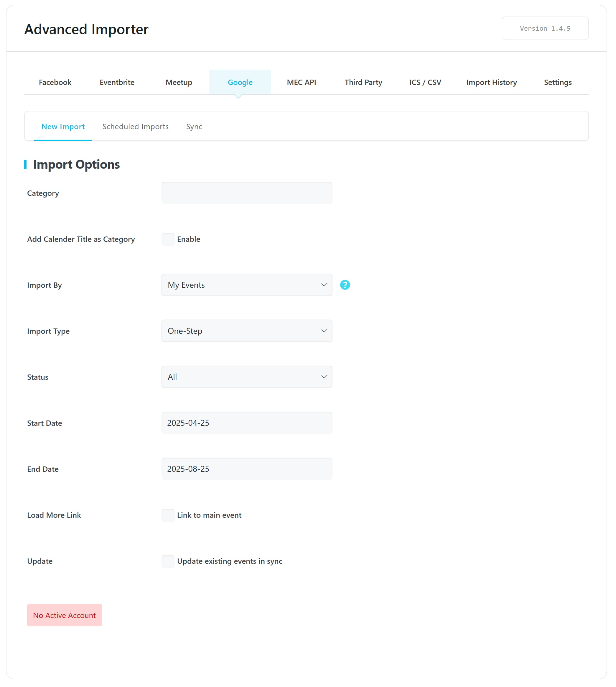Open the Sync sub-tab
The height and width of the screenshot is (687, 616).
[x=194, y=126]
